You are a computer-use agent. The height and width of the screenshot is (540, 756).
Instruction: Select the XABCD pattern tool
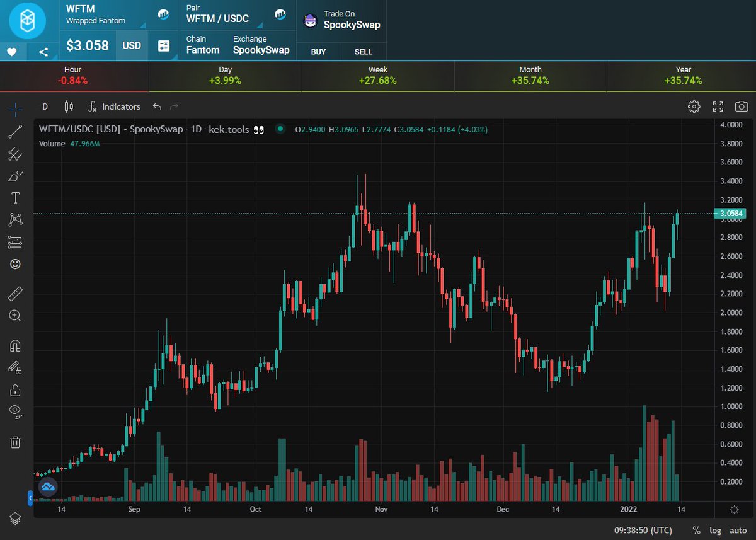pyautogui.click(x=15, y=220)
